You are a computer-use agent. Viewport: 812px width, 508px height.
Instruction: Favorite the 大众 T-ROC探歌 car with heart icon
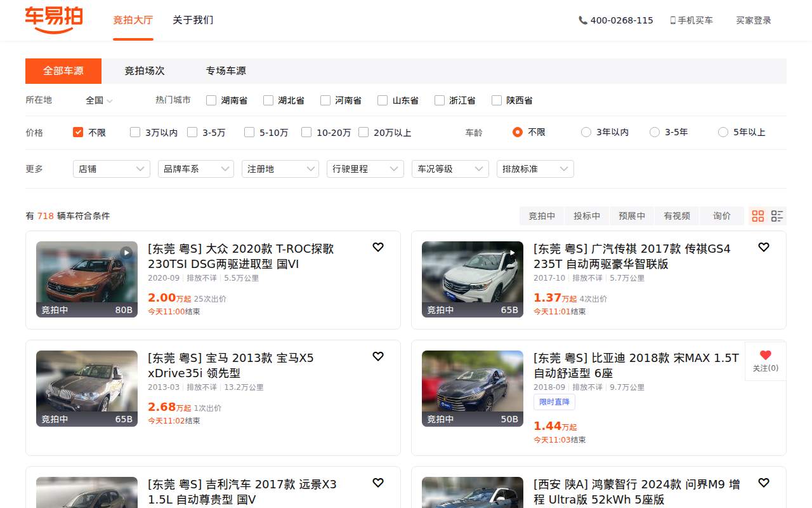coord(378,247)
